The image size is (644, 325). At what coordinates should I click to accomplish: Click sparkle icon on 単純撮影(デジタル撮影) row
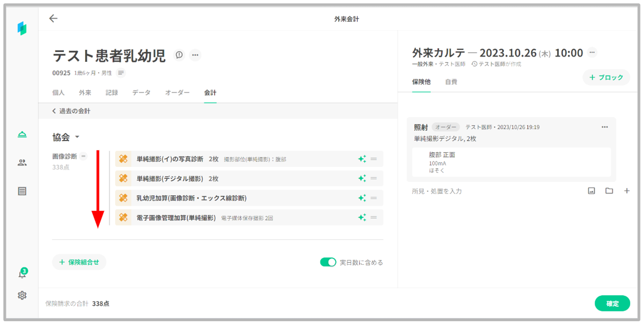pyautogui.click(x=362, y=178)
